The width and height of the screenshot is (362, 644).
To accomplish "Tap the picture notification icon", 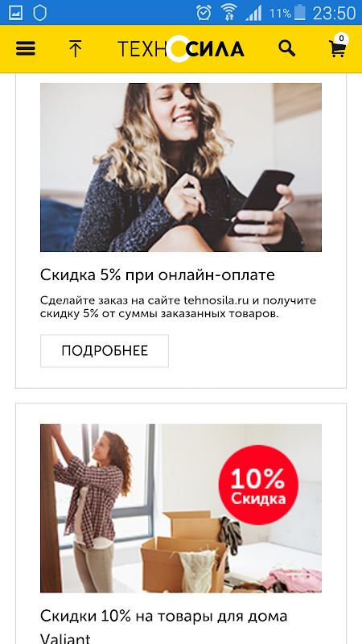I will click(15, 13).
